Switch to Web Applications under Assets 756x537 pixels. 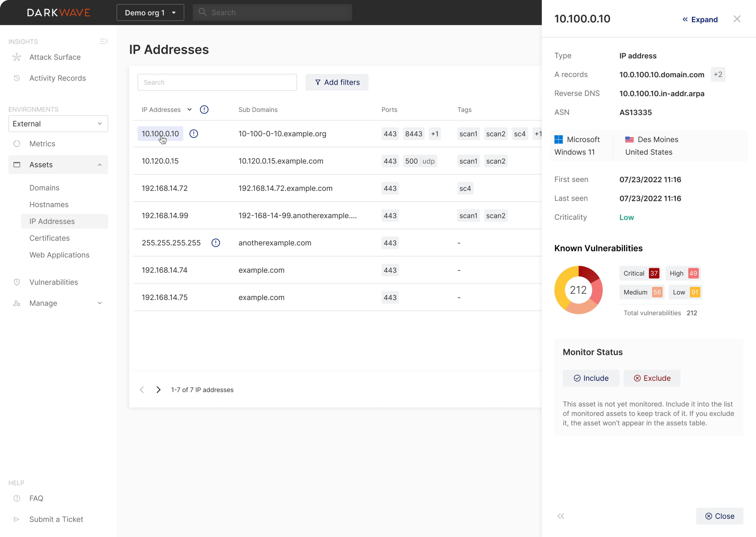pos(60,255)
